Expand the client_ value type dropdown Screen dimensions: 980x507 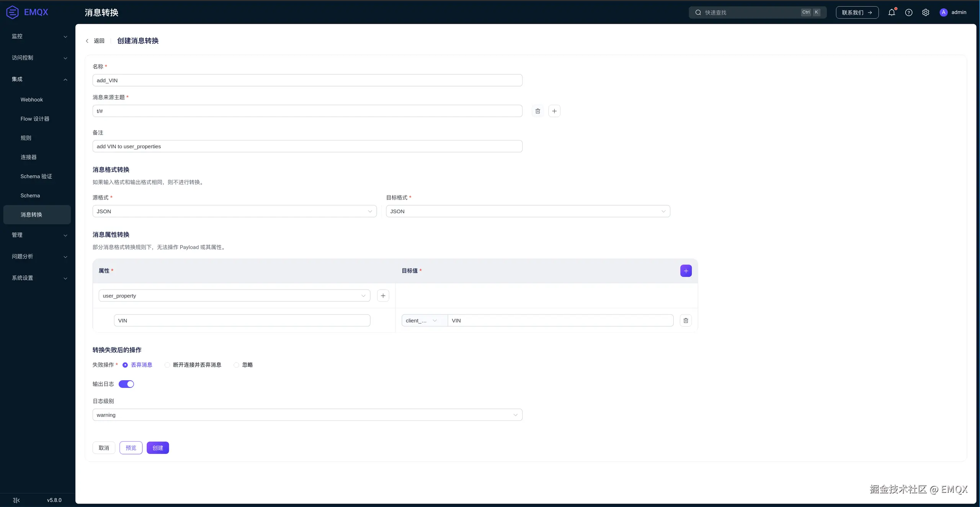coord(424,321)
